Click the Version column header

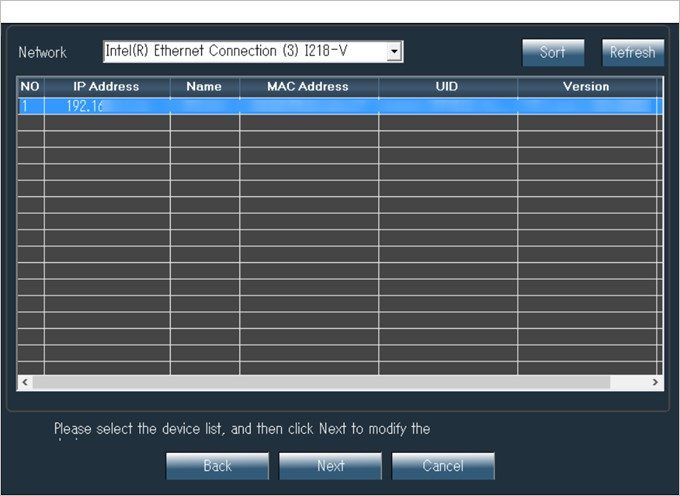click(x=586, y=87)
